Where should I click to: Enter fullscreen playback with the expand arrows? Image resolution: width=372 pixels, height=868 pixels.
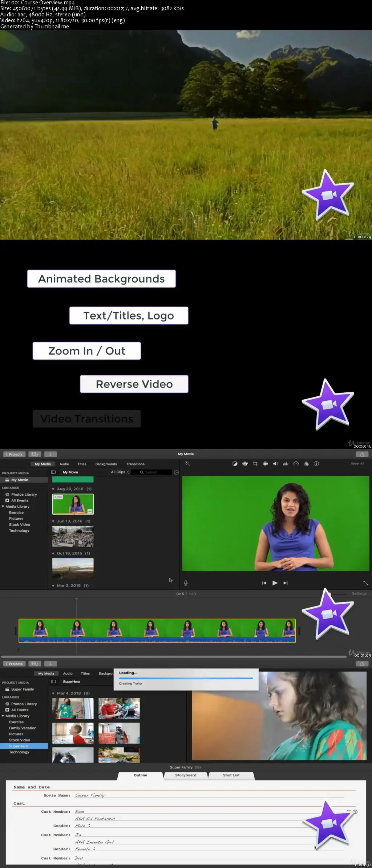(x=366, y=583)
